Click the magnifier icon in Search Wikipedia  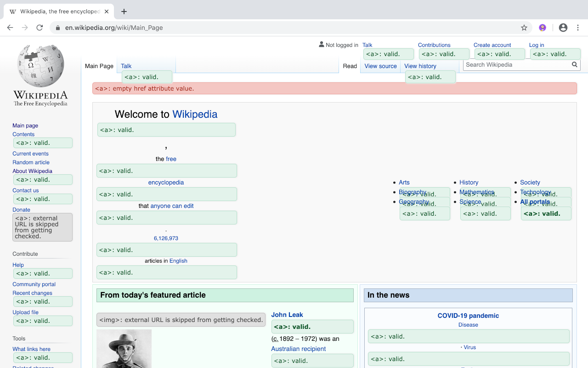pos(574,65)
